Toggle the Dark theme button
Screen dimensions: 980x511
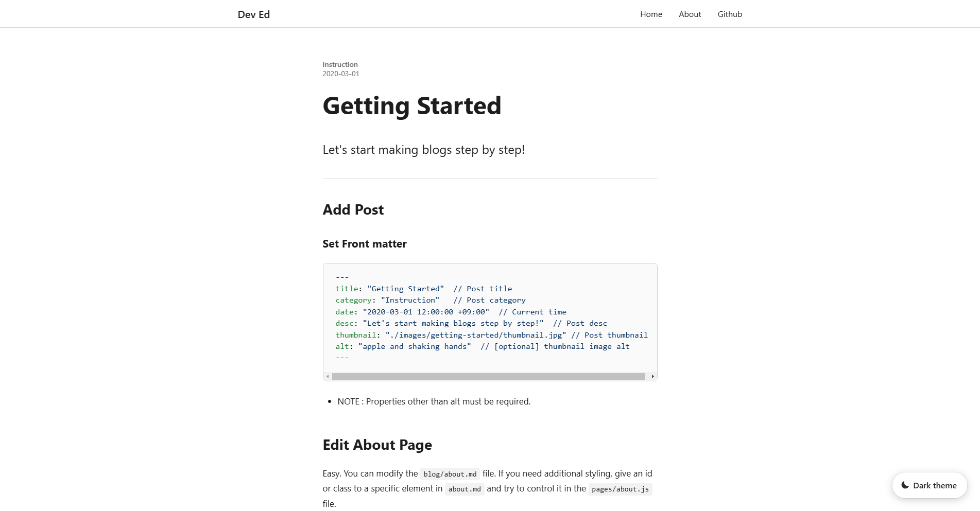(930, 485)
